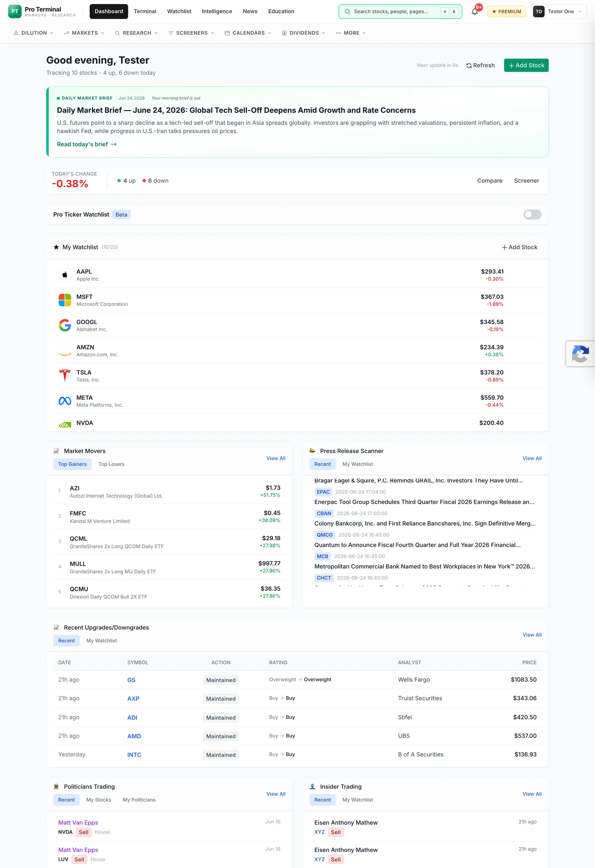Image resolution: width=595 pixels, height=868 pixels.
Task: Click View All in Market Movers
Action: 276,458
